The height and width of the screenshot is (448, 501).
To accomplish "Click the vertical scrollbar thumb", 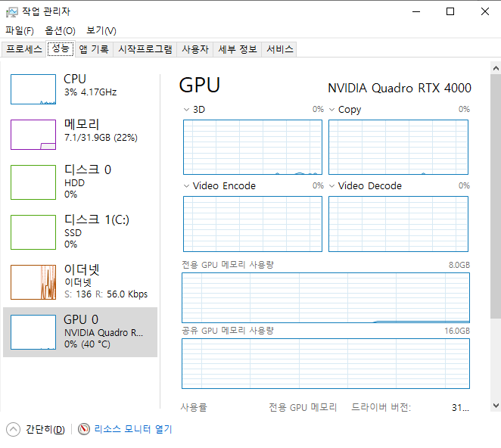I will click(x=496, y=196).
